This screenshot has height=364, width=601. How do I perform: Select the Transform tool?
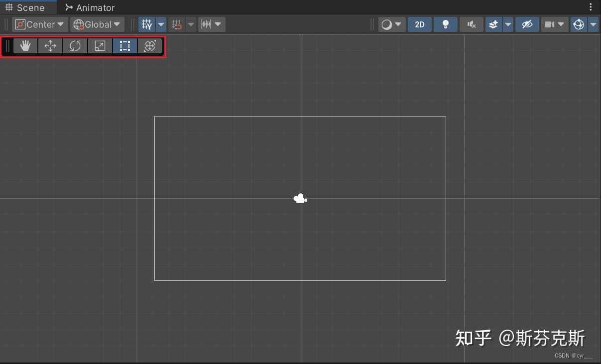(x=150, y=46)
